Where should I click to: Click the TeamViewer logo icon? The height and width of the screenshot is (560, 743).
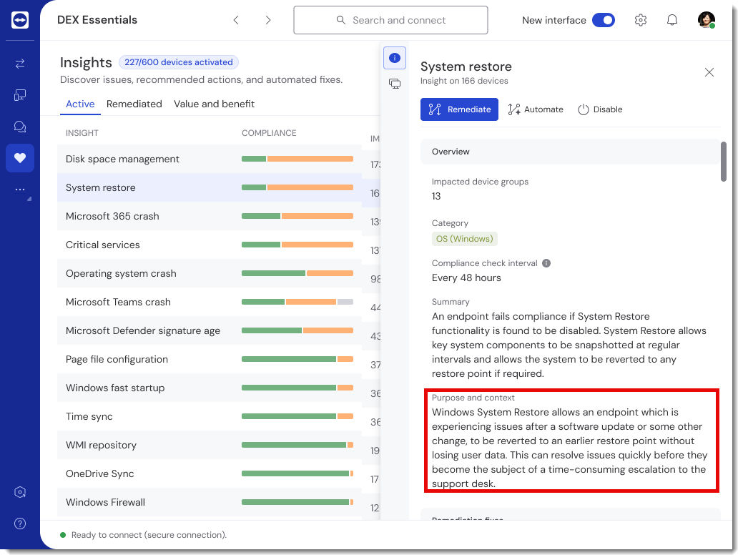(x=20, y=20)
